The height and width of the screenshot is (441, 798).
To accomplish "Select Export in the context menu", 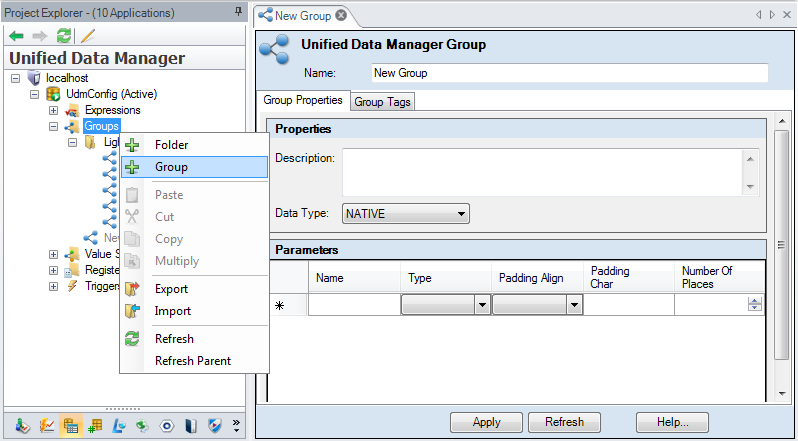I will click(171, 289).
